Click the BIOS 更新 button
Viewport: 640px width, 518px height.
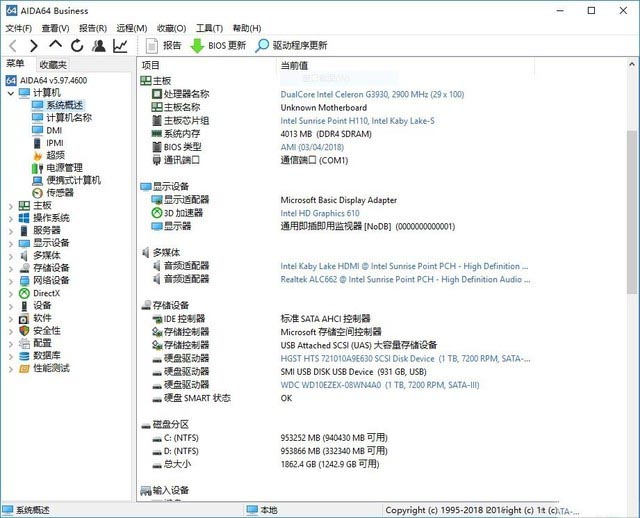coord(218,46)
